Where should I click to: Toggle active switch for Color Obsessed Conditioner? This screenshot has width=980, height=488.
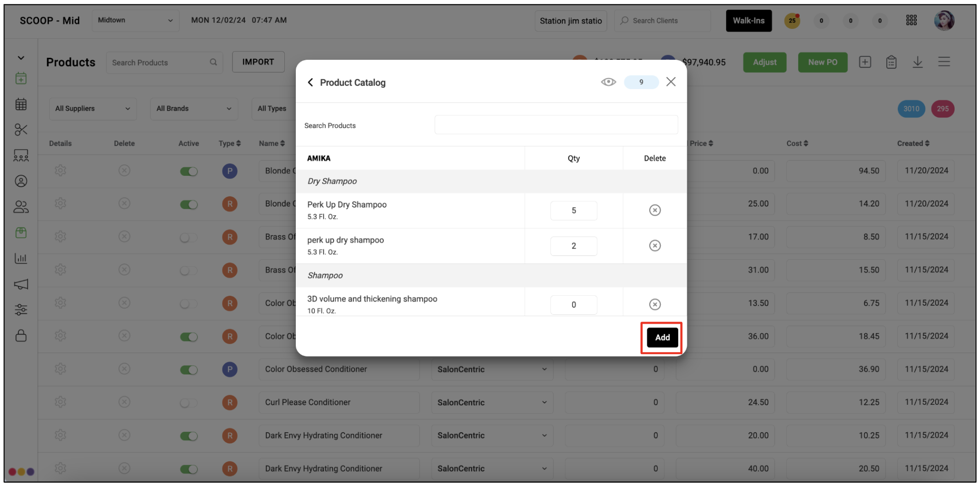coord(189,370)
